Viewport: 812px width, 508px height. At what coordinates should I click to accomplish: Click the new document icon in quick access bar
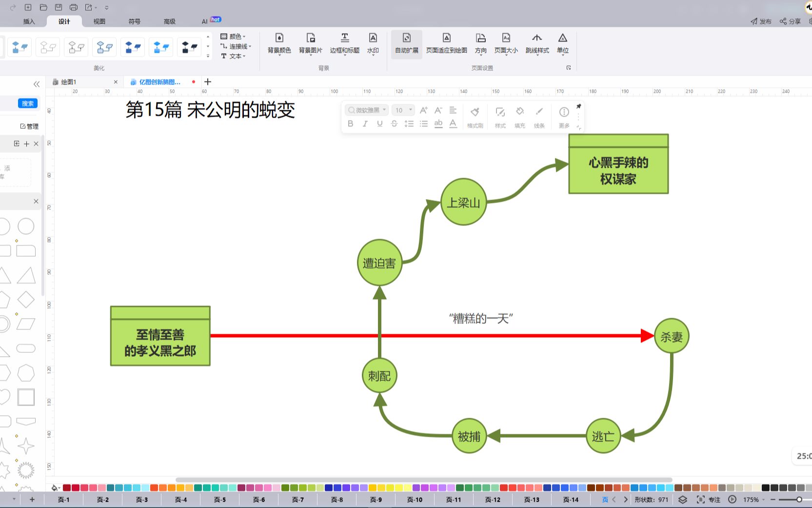tap(28, 7)
